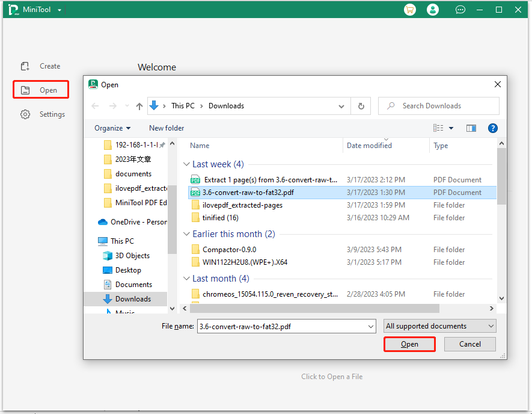The width and height of the screenshot is (532, 414).
Task: Click the user account icon in the title bar
Action: 433,10
